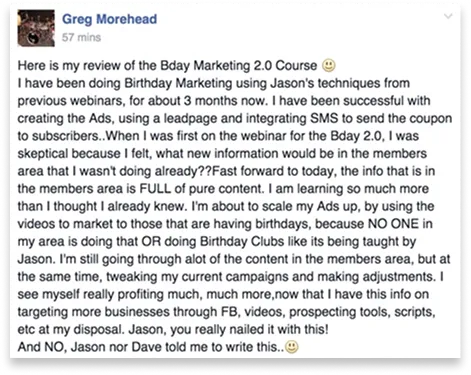Expand the post options chevron dropdown
This screenshot has height=375, width=471.
tap(449, 16)
